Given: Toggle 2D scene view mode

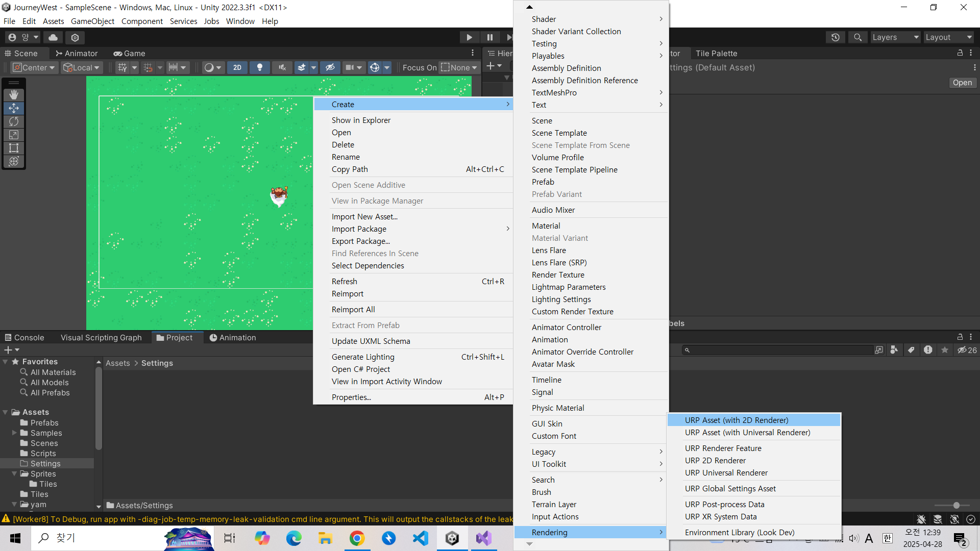Looking at the screenshot, I should [237, 67].
